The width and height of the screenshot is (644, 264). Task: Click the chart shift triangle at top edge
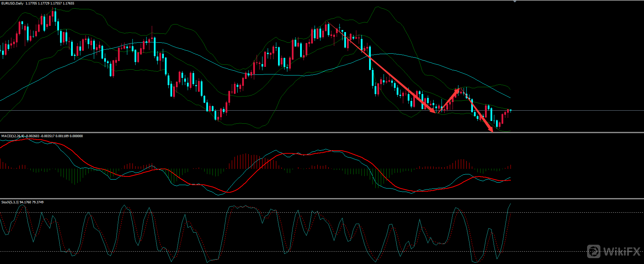pos(515,1)
